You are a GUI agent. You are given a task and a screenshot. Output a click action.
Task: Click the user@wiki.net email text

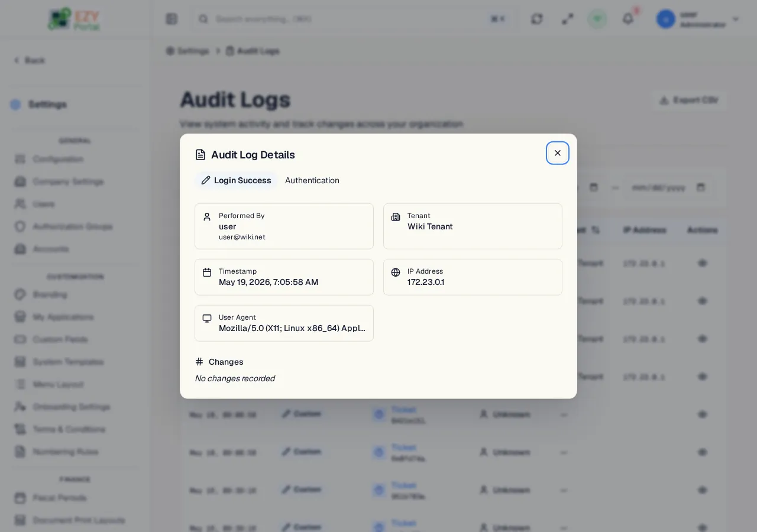tap(242, 237)
